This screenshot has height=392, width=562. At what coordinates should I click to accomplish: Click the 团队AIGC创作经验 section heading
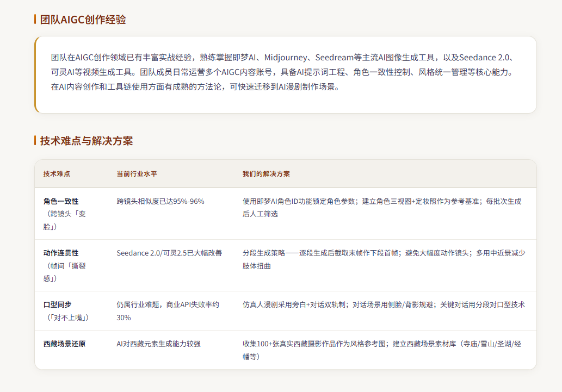[x=83, y=20]
